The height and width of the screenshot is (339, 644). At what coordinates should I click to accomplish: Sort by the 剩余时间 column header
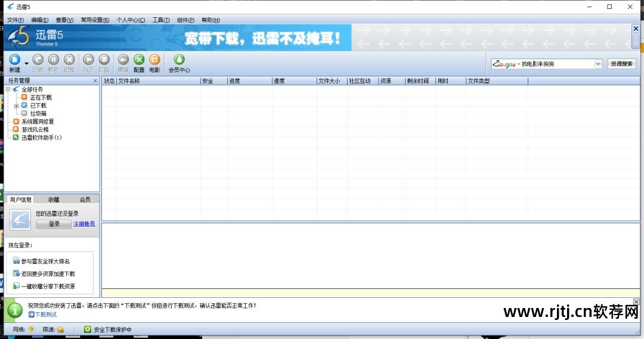point(420,81)
